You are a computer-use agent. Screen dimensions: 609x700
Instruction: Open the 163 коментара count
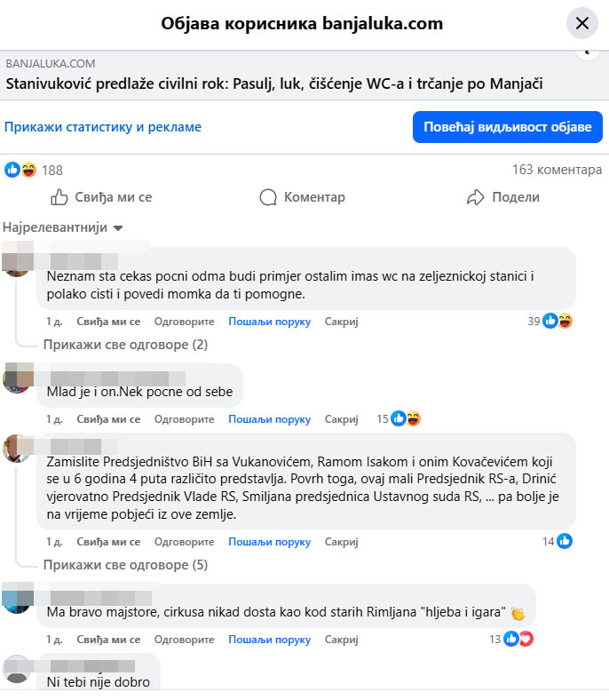pos(557,170)
